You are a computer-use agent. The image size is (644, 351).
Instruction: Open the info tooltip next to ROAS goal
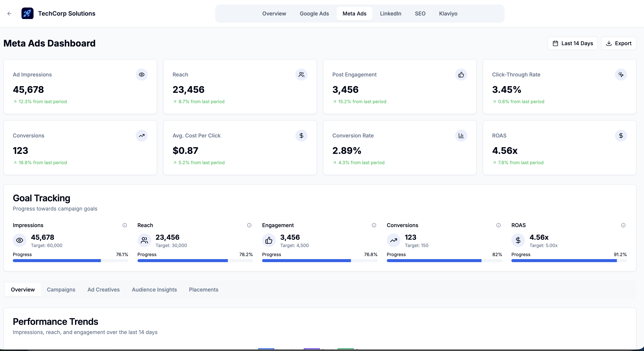point(623,225)
